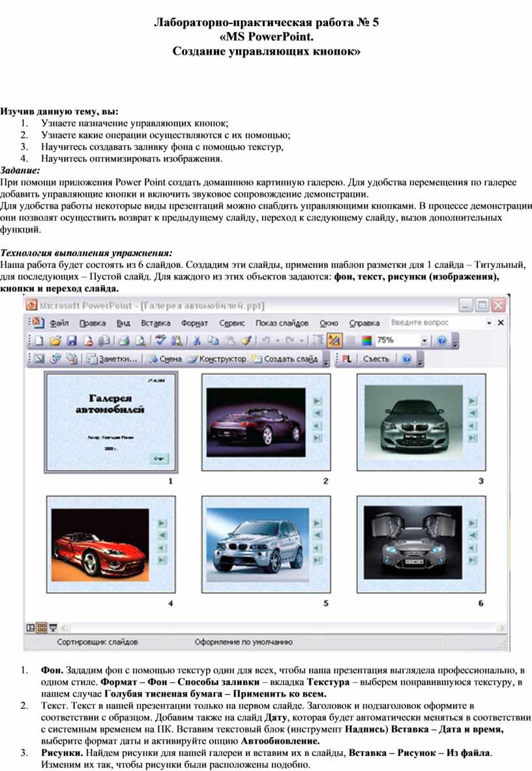Open the Сервис menu

click(231, 323)
